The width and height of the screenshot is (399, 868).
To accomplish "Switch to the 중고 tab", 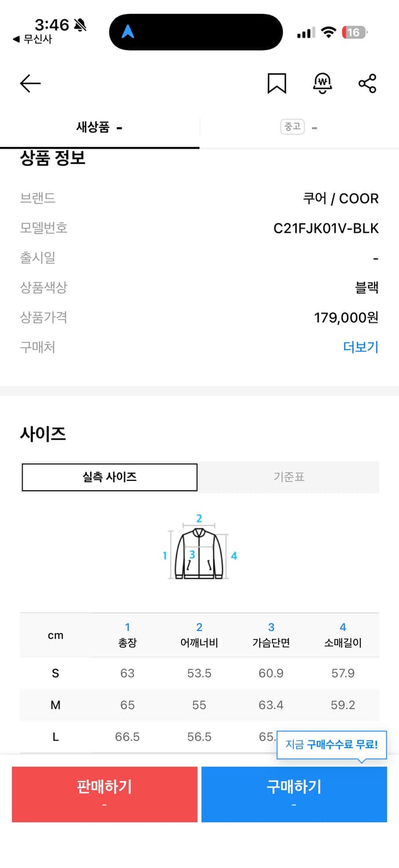I will click(x=299, y=127).
